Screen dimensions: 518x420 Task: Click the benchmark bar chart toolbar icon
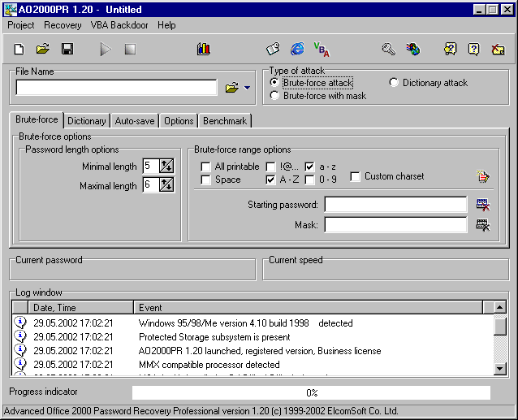(204, 50)
